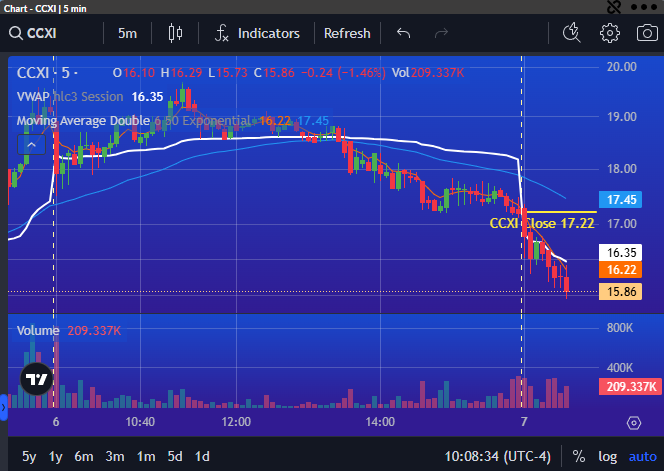Click the 800K volume axis label
The height and width of the screenshot is (471, 664).
tap(620, 328)
